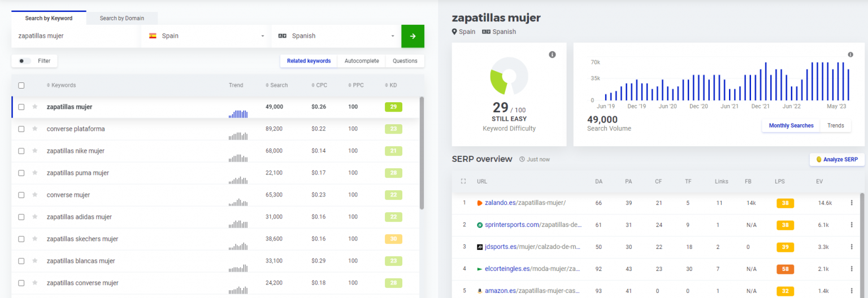Switch to Search by Domain tab
Image resolution: width=868 pixels, height=298 pixels.
click(122, 18)
